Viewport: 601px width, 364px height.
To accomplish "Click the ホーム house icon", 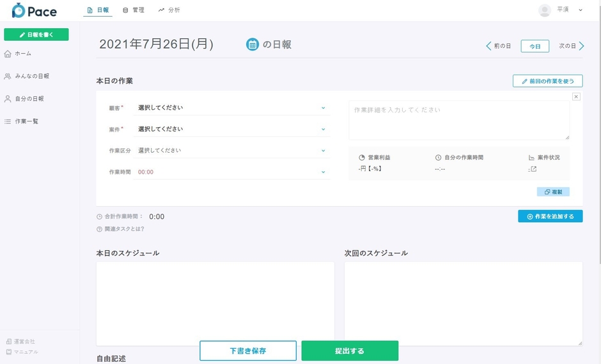I will (8, 54).
